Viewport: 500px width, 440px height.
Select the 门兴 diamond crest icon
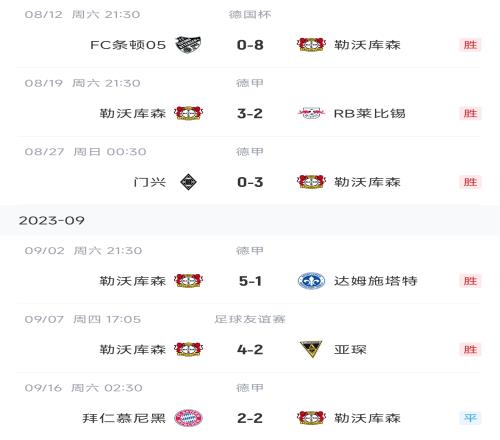tap(188, 182)
